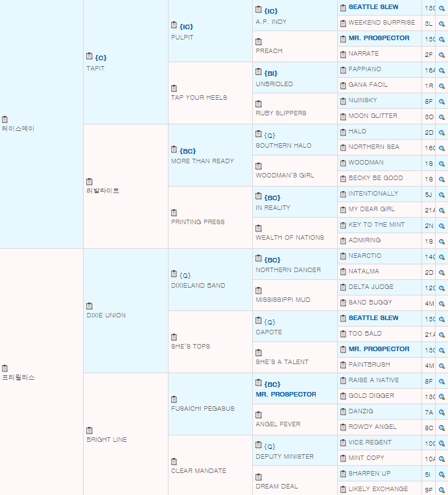Select the UNBRIDLED entry
This screenshot has height=495, width=448.
(274, 84)
